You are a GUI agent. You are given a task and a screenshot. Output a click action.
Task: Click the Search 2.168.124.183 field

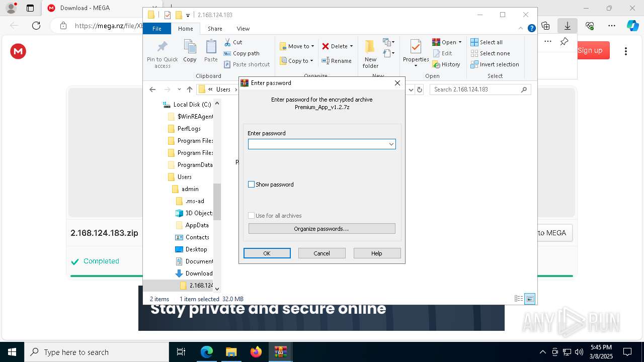point(480,89)
